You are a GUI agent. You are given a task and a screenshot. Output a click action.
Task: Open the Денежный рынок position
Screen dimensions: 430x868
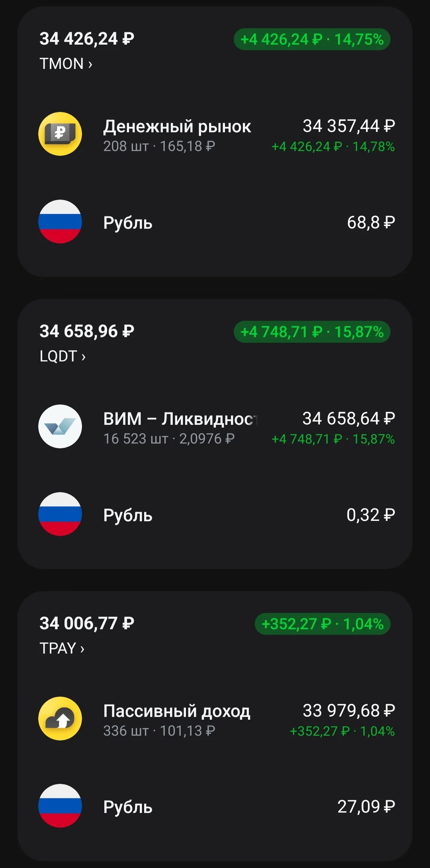[x=215, y=135]
